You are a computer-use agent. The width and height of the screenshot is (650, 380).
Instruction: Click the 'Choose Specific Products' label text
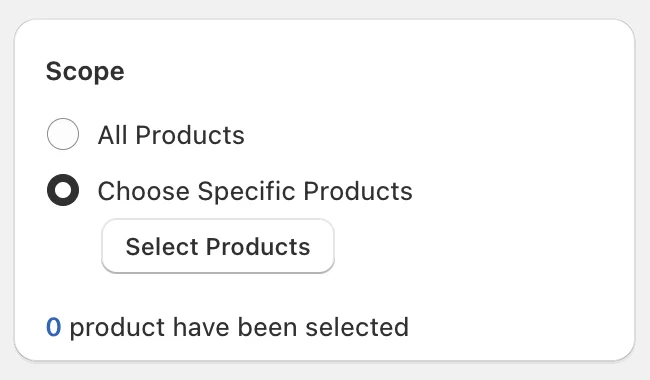(255, 191)
